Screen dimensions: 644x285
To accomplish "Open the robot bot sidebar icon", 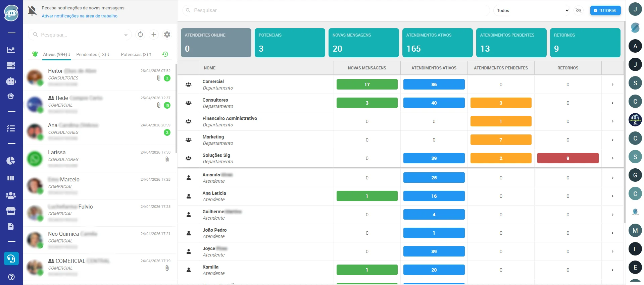I will (x=11, y=81).
